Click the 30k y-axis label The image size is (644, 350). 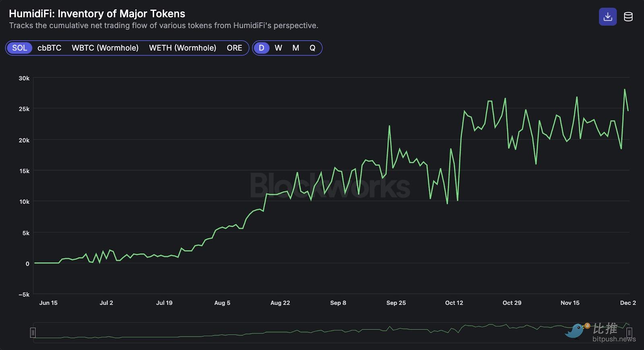(24, 78)
